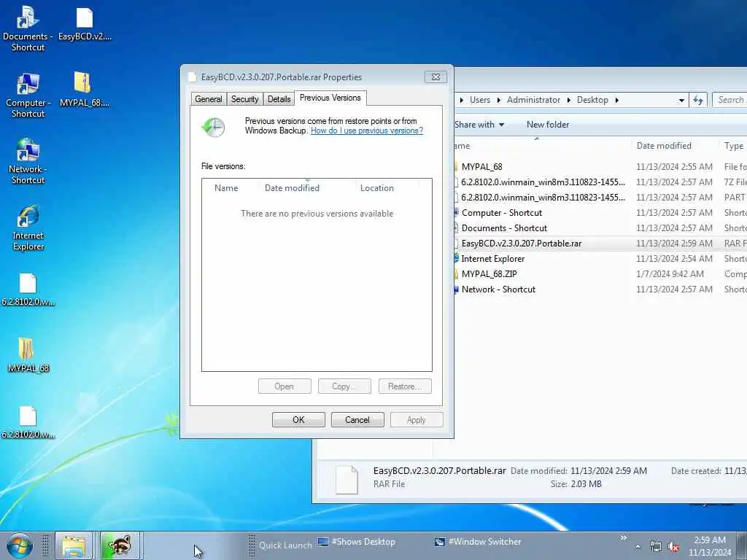Expand the Users breadcrumb arrow
747x560 pixels.
[x=499, y=100]
